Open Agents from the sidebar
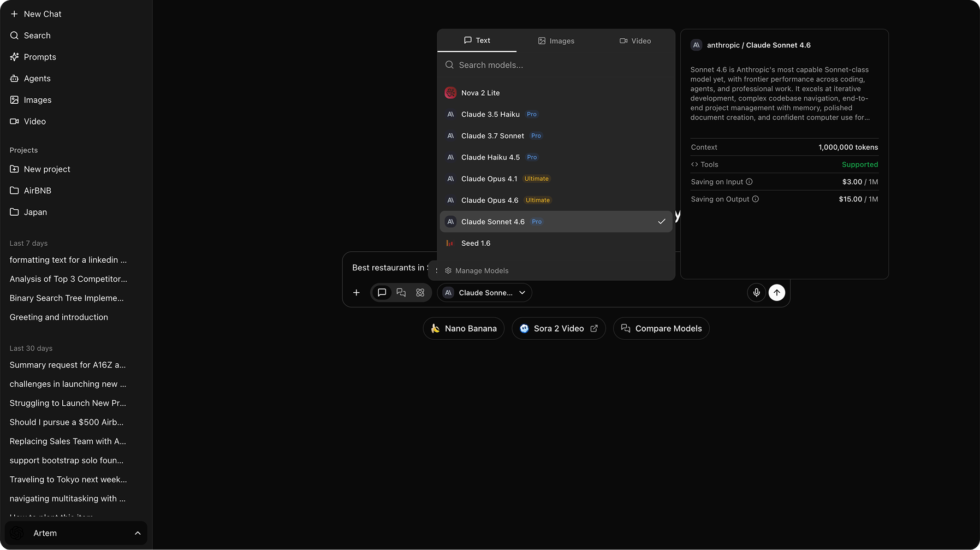This screenshot has width=980, height=550. pos(37,79)
